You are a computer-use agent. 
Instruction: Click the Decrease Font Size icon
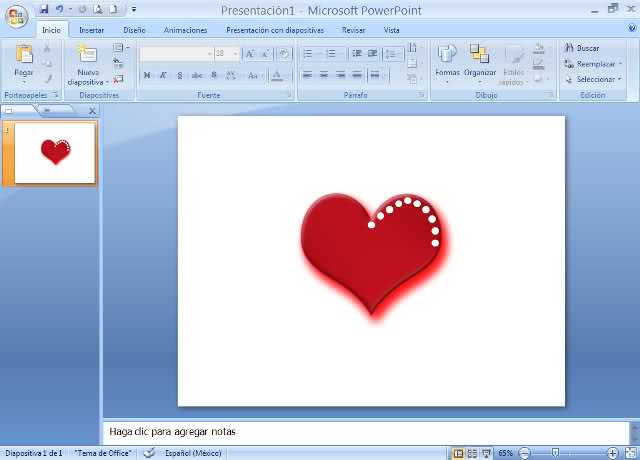point(265,53)
